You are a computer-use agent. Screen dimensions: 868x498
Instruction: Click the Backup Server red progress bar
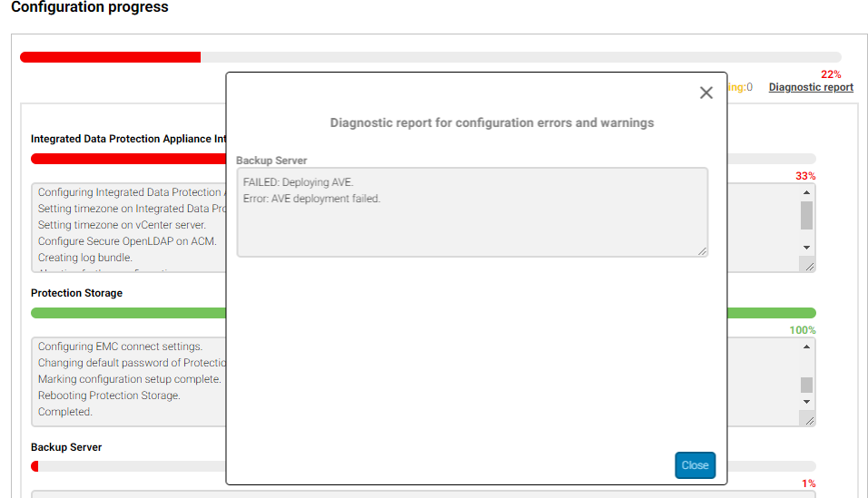click(35, 466)
